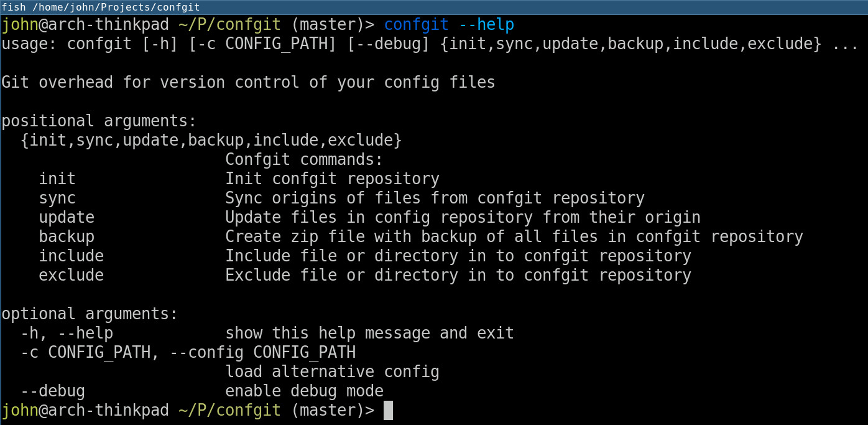Click the 'update' subcommand entry
The height and width of the screenshot is (425, 868).
pyautogui.click(x=67, y=218)
